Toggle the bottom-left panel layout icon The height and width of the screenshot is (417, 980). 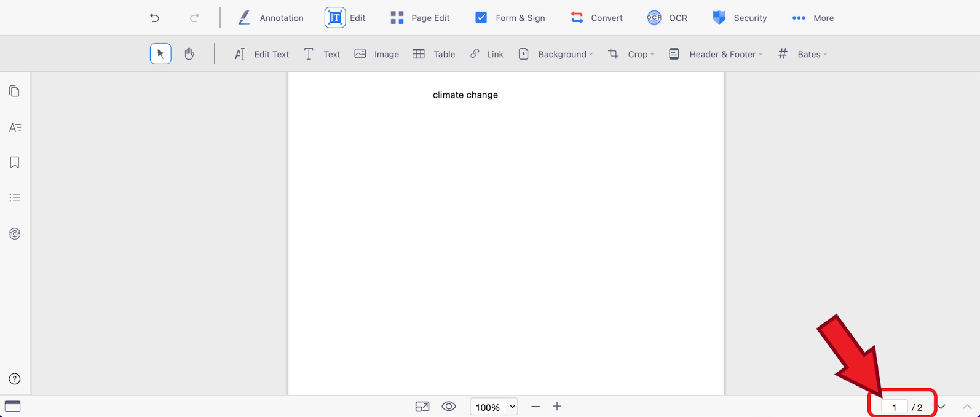click(x=12, y=406)
